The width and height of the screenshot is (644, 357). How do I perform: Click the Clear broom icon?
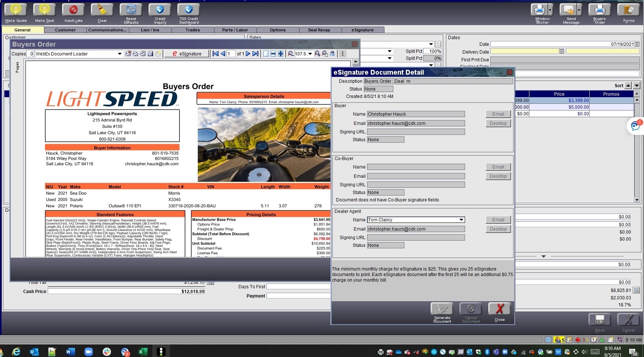[x=102, y=10]
